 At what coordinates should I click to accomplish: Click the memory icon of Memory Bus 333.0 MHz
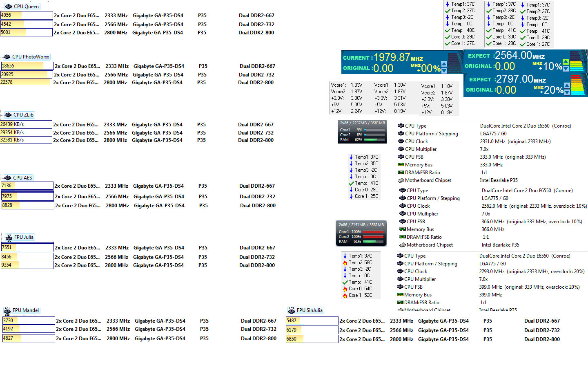[x=401, y=165]
